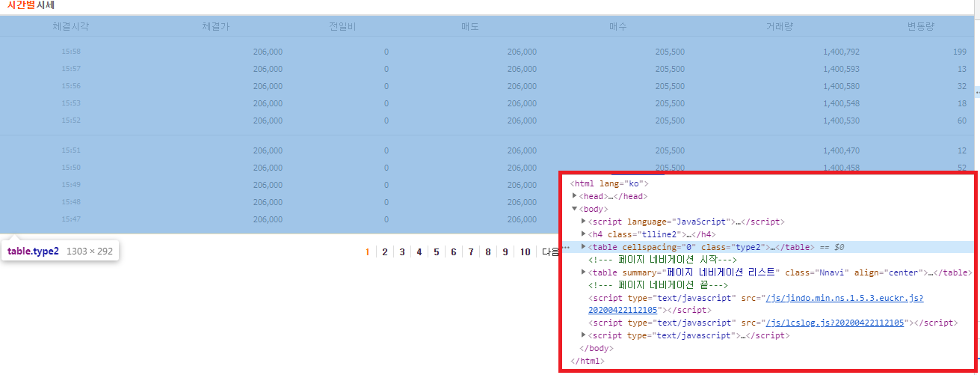This screenshot has width=980, height=375.
Task: Click the 체결가 column header
Action: point(216,26)
